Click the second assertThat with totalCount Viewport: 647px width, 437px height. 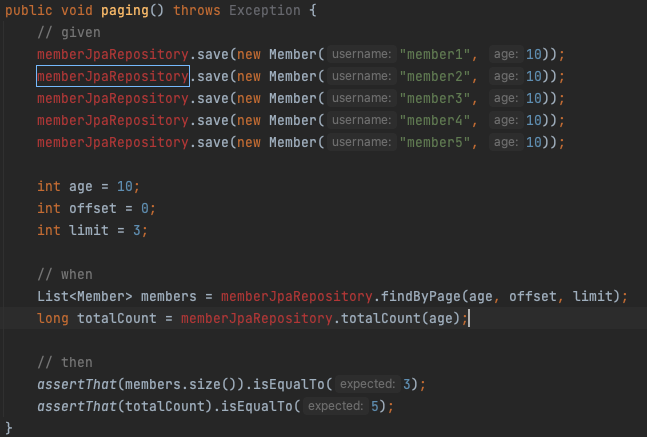tap(77, 406)
